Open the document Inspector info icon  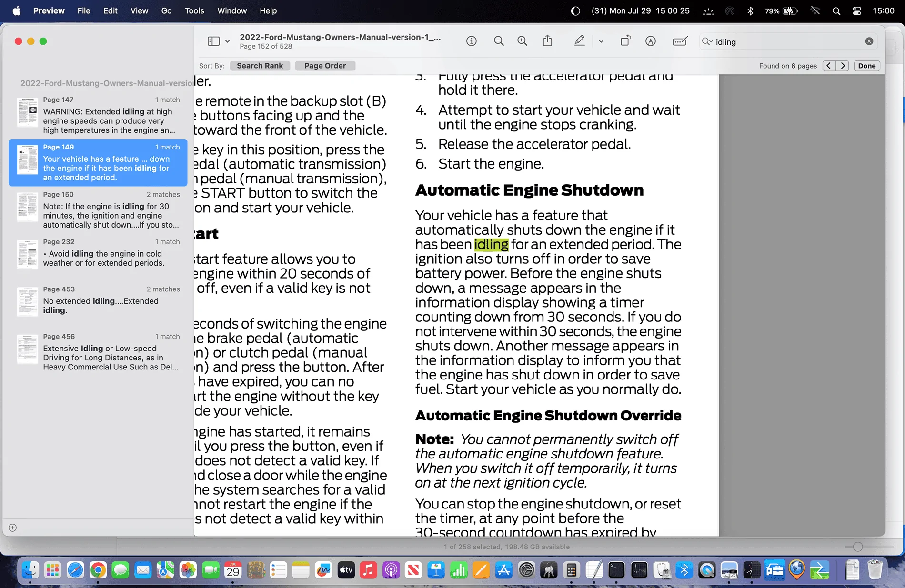471,41
